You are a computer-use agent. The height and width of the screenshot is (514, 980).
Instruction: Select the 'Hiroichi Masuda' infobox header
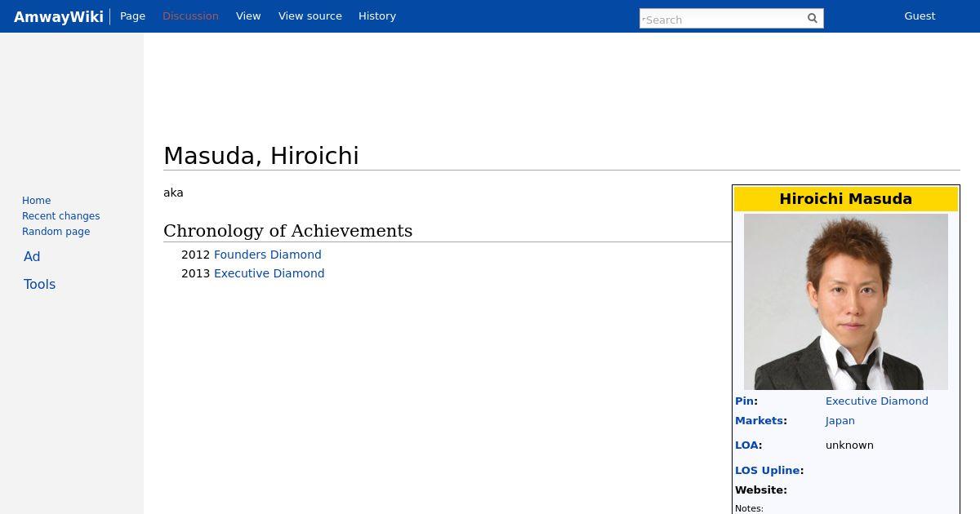[x=845, y=199]
